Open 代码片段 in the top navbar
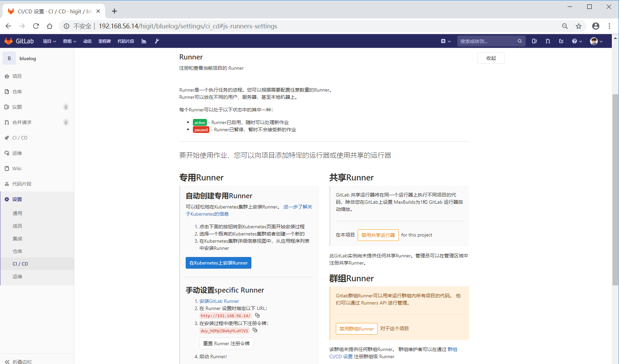Image resolution: width=619 pixels, height=364 pixels. 126,41
